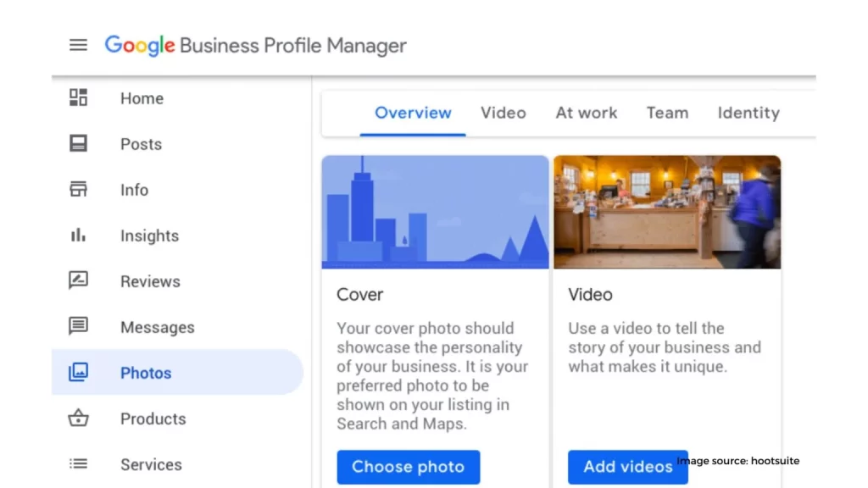Screen dimensions: 868x488
Task: Click the Posts icon in sidebar
Action: pyautogui.click(x=78, y=143)
